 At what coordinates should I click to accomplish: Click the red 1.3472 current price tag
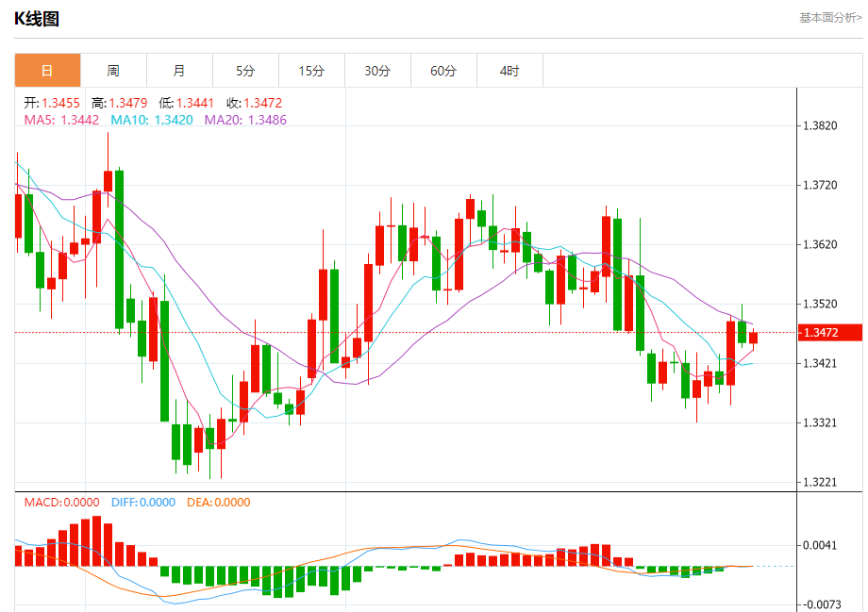coord(830,333)
